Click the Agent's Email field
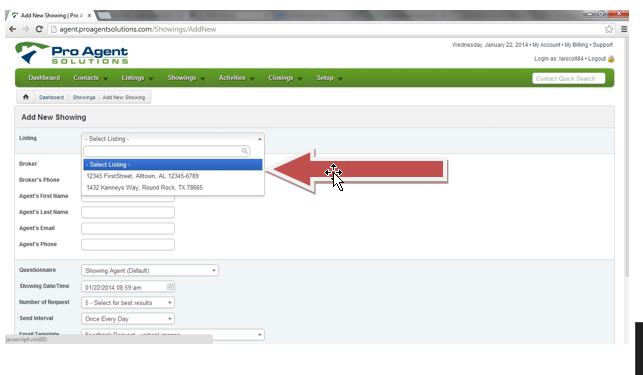 pos(128,228)
